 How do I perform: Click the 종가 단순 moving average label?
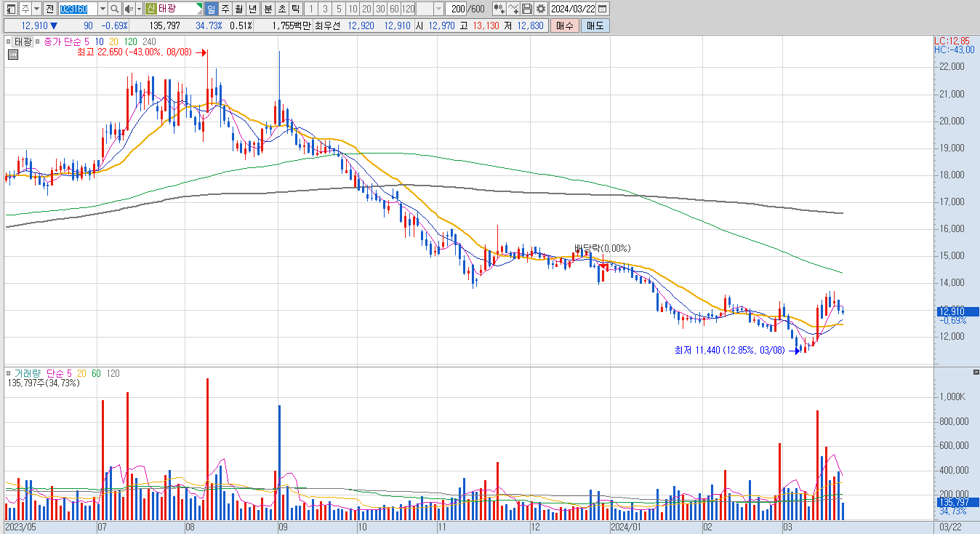tap(62, 41)
